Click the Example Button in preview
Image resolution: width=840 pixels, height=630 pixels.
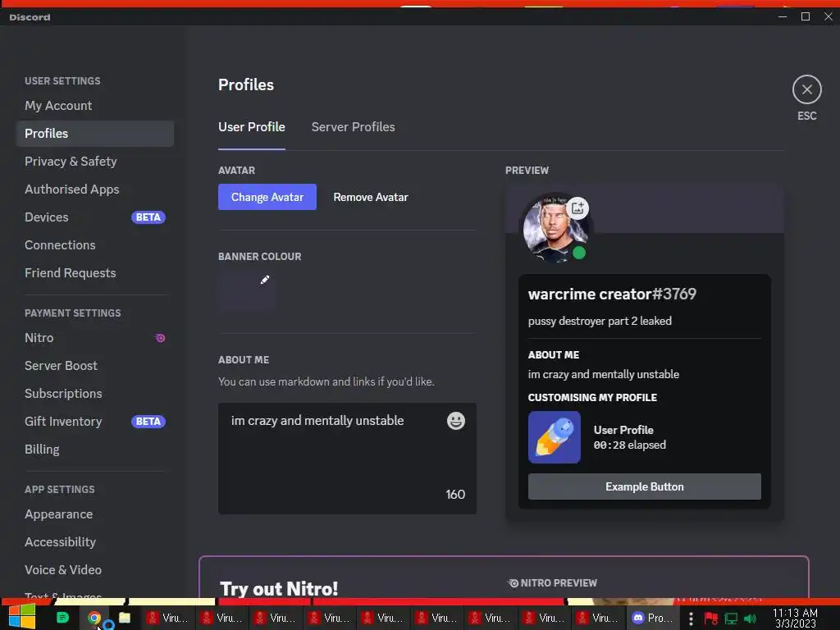point(645,486)
